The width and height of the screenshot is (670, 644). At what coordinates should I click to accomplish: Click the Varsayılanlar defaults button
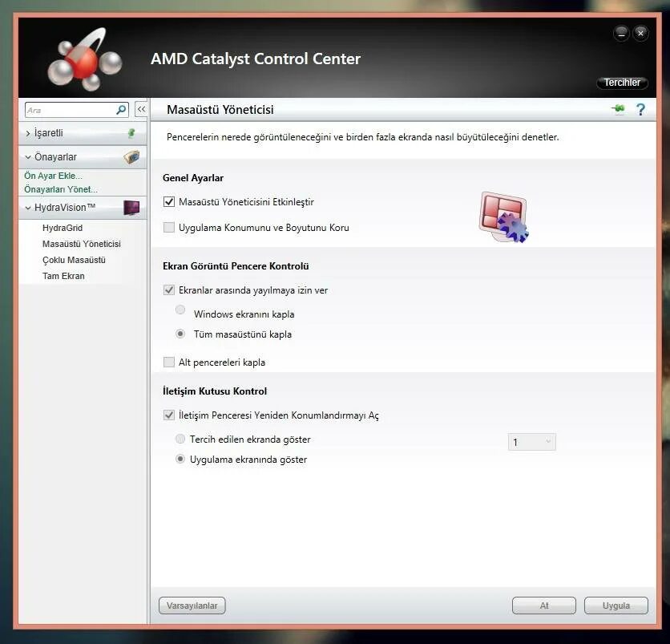[x=192, y=606]
